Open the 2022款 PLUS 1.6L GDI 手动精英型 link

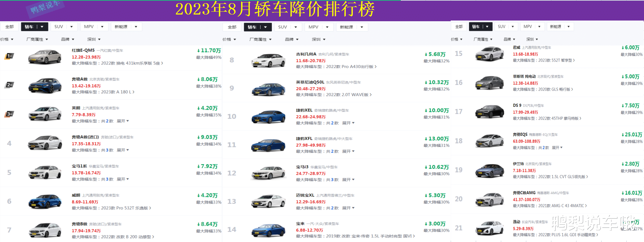[568, 235]
